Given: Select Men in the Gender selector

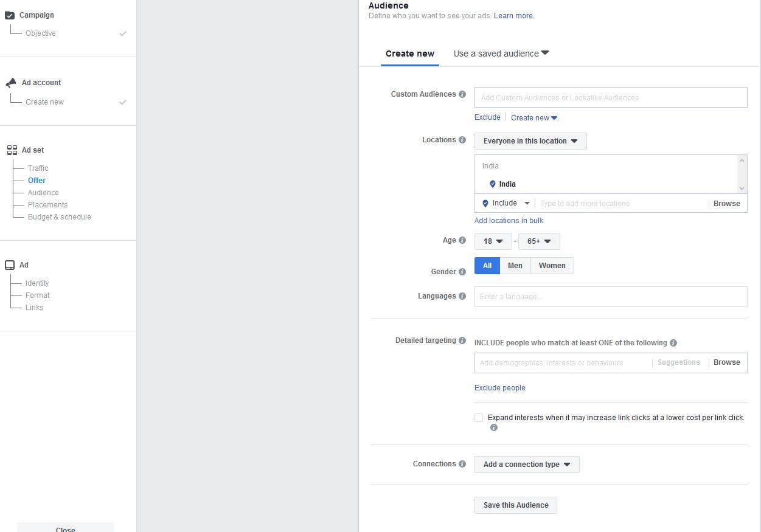Looking at the screenshot, I should [x=515, y=266].
